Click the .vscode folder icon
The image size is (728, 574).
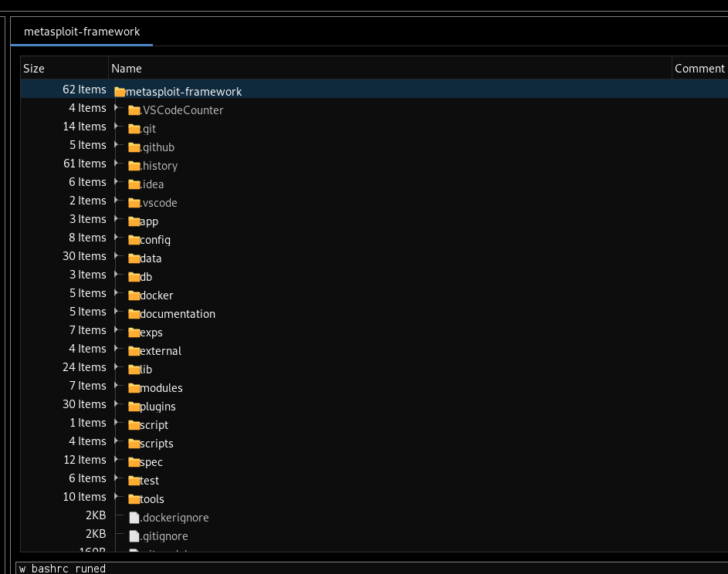(x=134, y=203)
